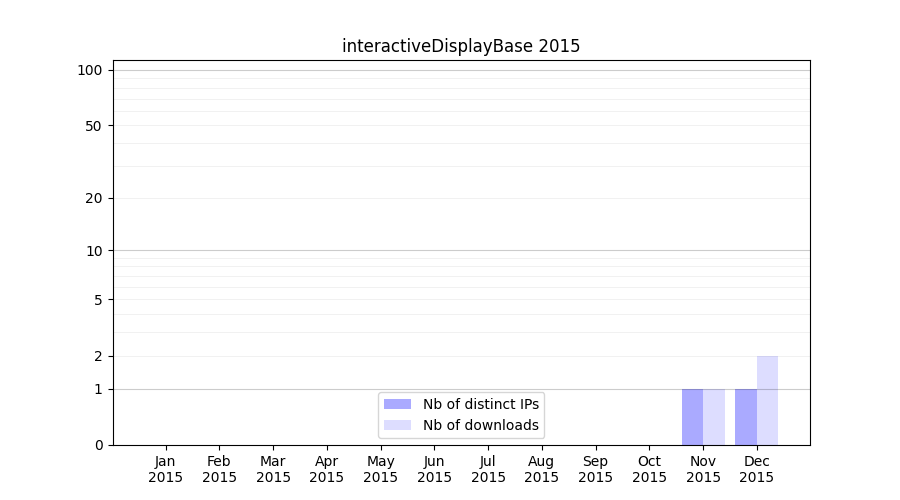Click the 20 y-axis tick label
This screenshot has height=500, width=900.
coord(94,198)
